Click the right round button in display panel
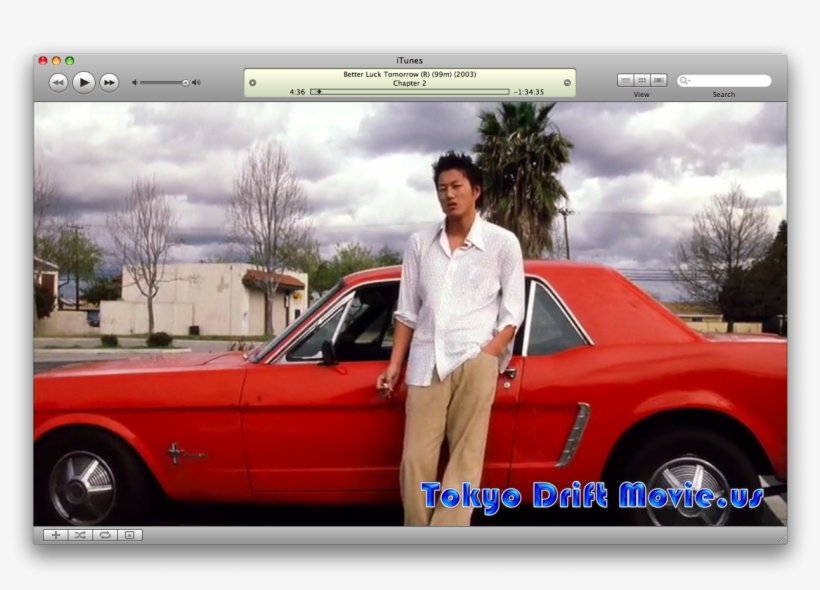Screen dimensions: 820x590 (567, 82)
